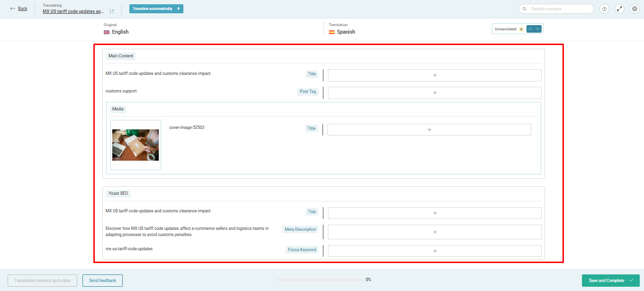Click the cover-image-53503 thumbnail
The image size is (644, 291).
tap(136, 145)
